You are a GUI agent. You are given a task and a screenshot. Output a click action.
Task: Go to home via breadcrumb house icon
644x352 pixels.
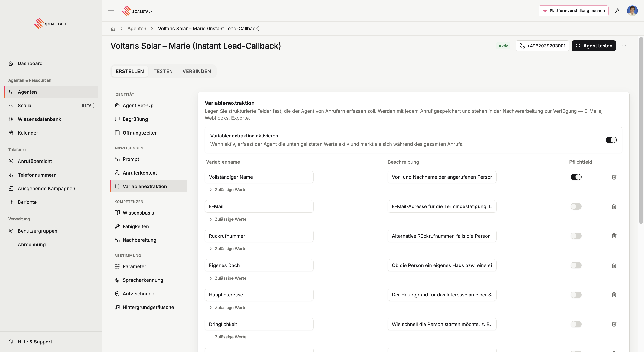coord(113,29)
